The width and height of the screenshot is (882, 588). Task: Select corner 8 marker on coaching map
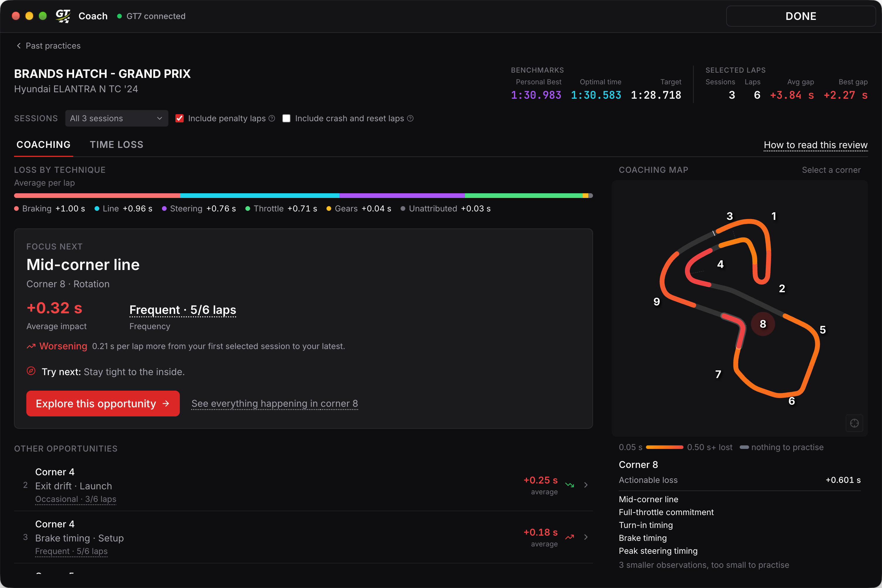point(763,324)
